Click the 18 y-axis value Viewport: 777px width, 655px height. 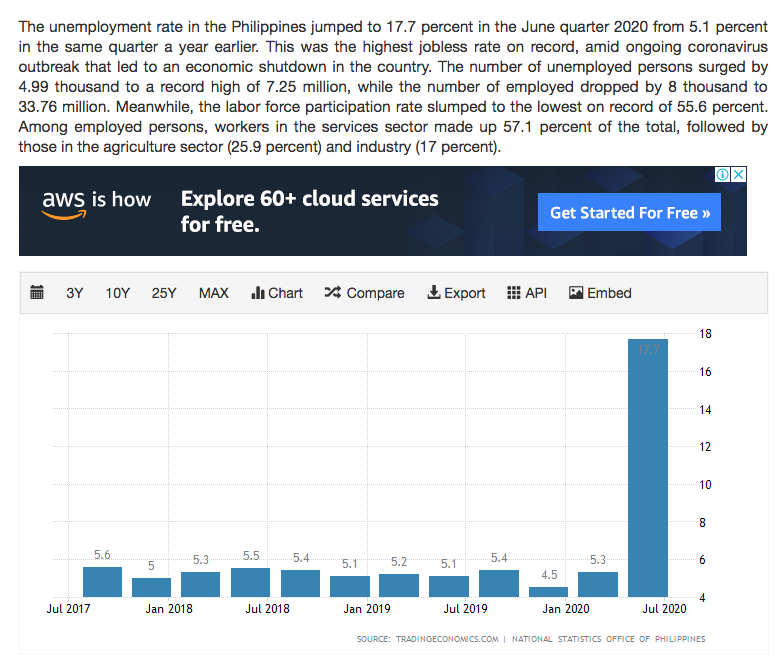(x=705, y=333)
